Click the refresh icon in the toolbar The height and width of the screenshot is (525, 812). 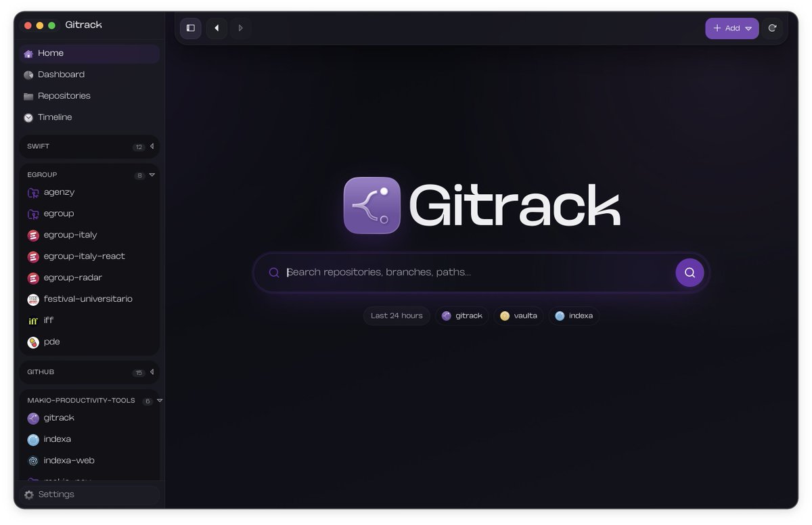772,28
